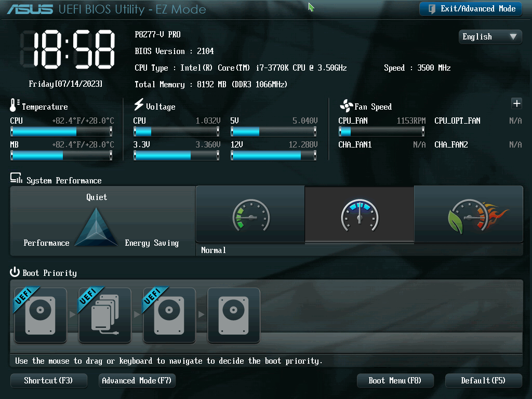532x399 pixels.
Task: Click the System Performance monitor icon
Action: click(x=16, y=178)
